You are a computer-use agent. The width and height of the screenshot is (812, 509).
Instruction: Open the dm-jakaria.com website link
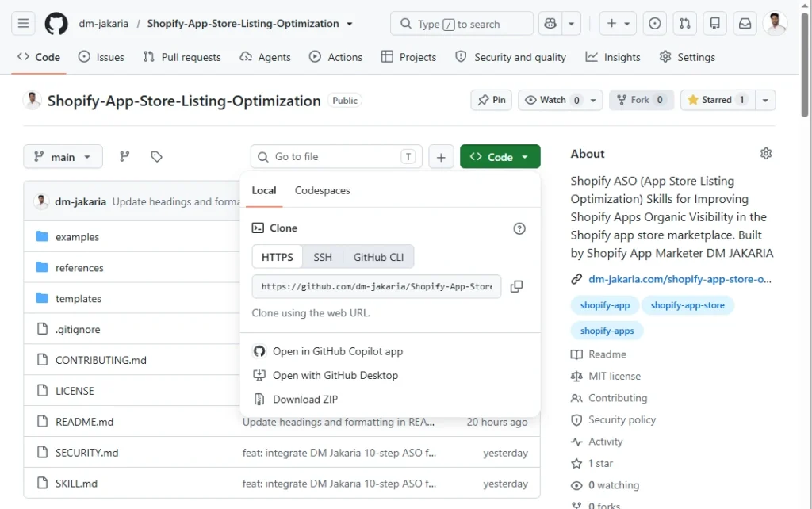click(680, 279)
